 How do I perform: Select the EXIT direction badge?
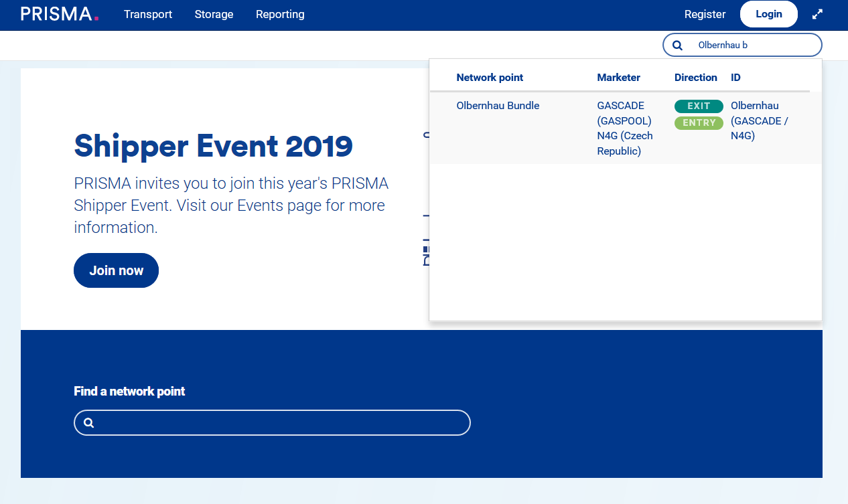(699, 106)
